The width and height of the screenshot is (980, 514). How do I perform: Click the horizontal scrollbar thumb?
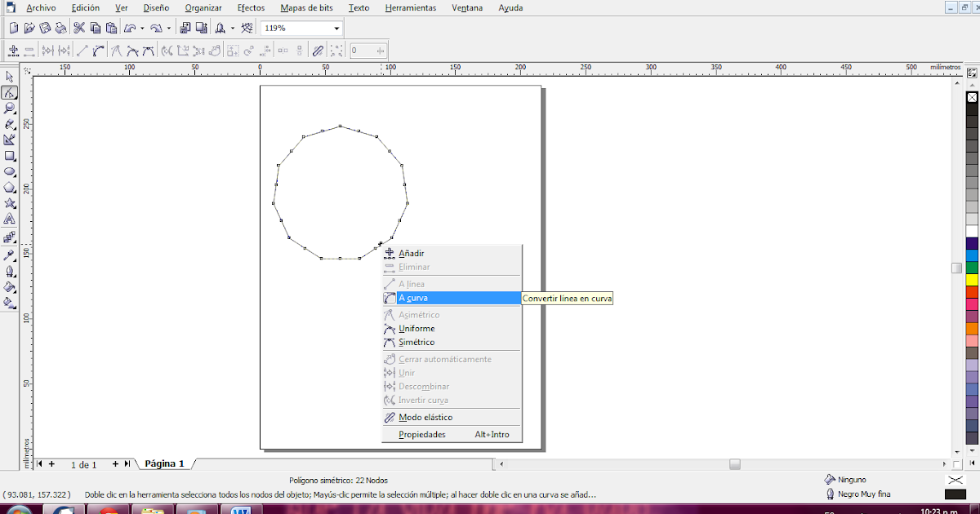[735, 463]
